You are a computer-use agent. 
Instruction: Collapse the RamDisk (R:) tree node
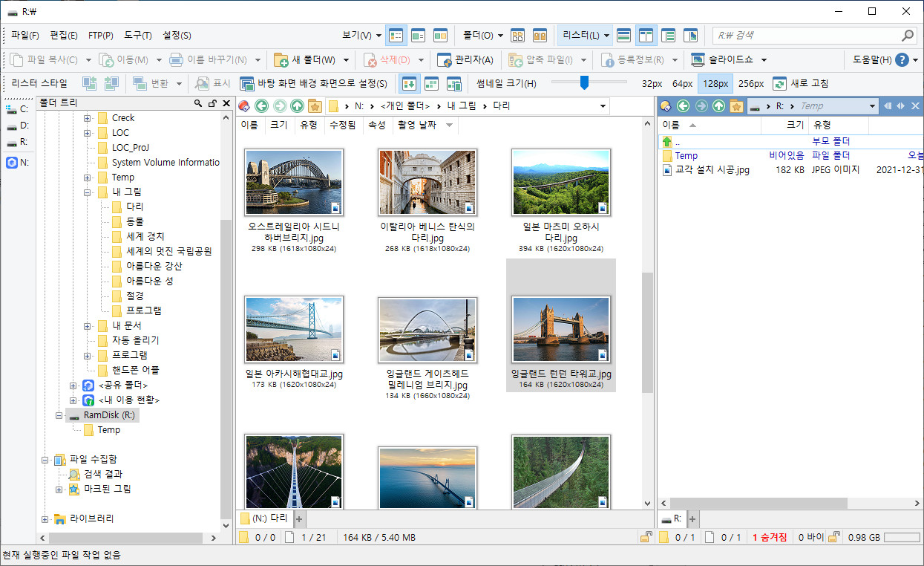pyautogui.click(x=58, y=415)
